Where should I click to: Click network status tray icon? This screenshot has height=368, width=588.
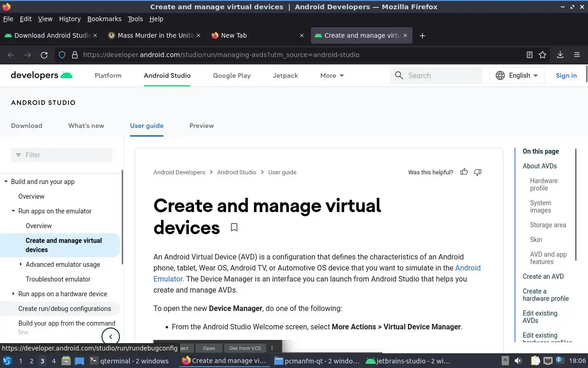(548, 361)
